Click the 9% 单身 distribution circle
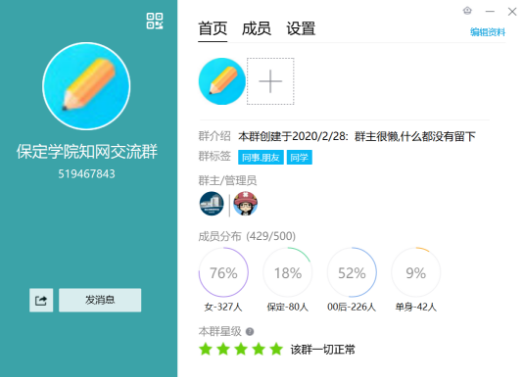Image resolution: width=521 pixels, height=377 pixels. [416, 272]
